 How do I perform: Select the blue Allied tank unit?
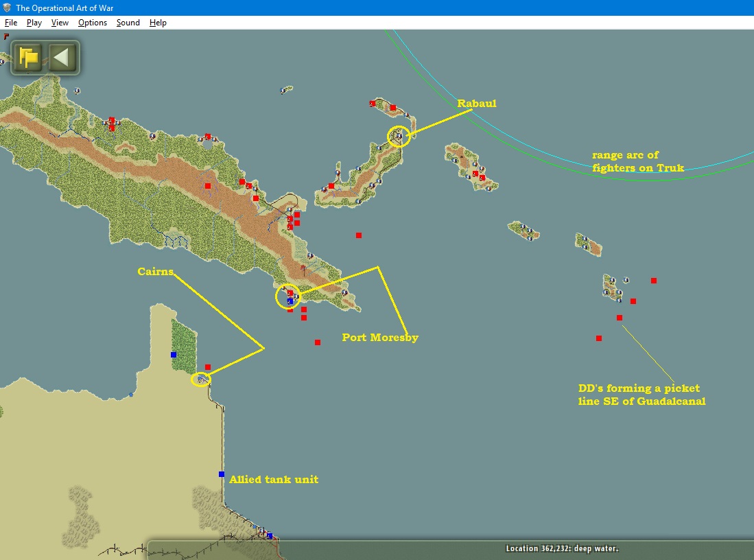tap(222, 474)
